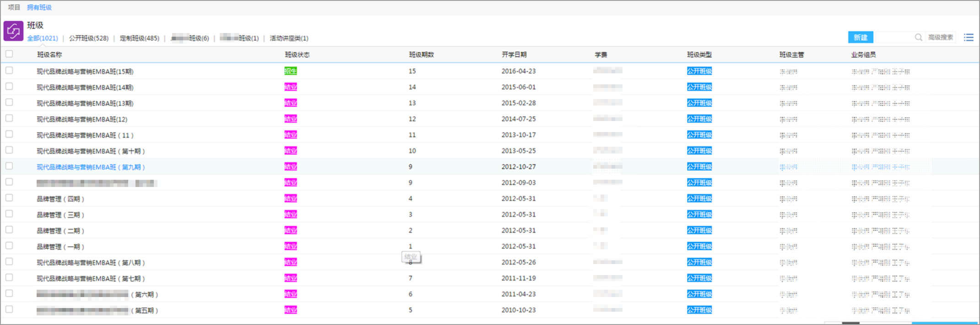
Task: Open the 班级(1) filter tab
Action: [x=239, y=38]
